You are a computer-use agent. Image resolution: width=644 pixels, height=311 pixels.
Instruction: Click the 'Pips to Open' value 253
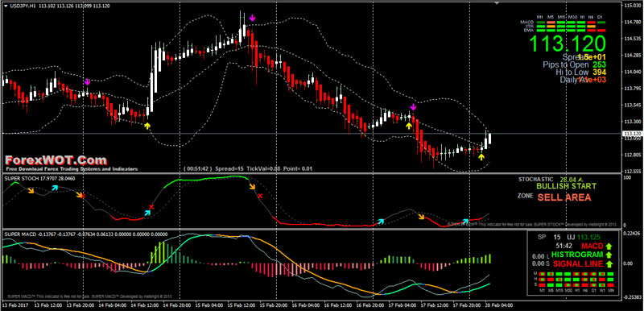(x=600, y=64)
